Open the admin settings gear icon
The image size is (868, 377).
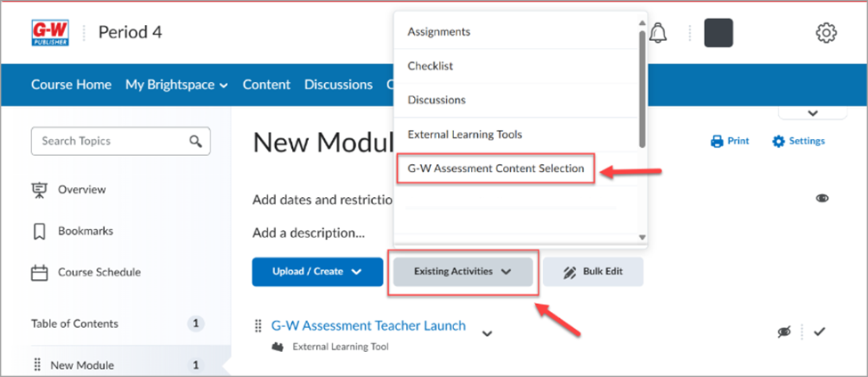coord(826,33)
